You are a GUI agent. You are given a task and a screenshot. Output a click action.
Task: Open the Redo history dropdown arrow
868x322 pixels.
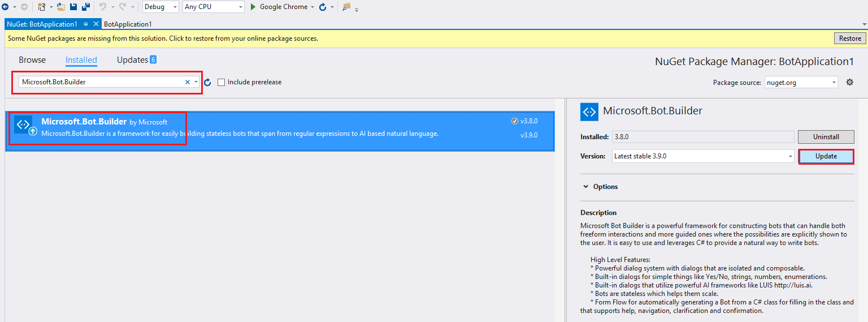[x=133, y=7]
